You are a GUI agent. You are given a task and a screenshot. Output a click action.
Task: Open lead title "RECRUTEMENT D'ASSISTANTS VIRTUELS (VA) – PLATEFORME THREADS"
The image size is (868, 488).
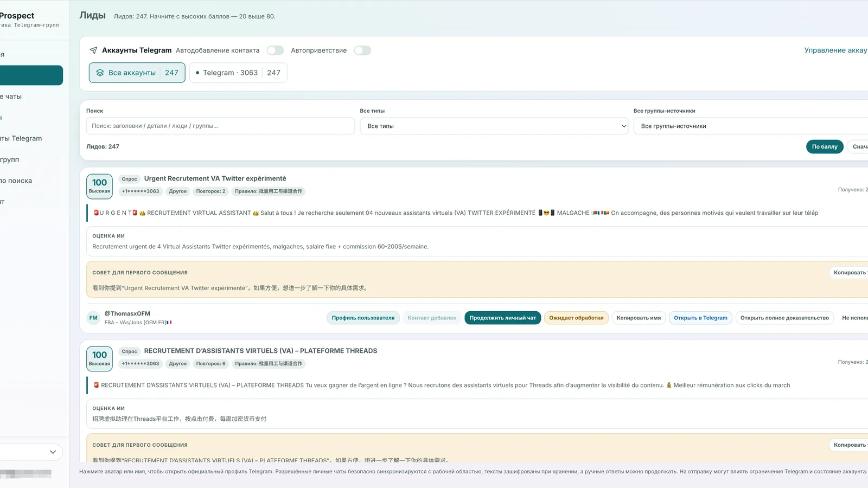260,351
